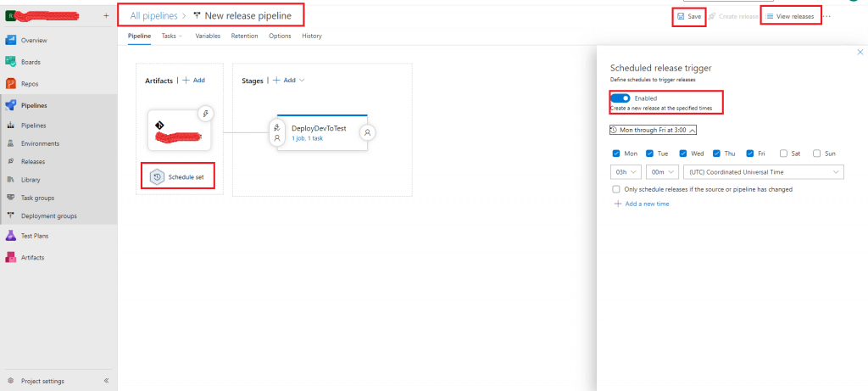
Task: Go to All pipelines breadcrumb
Action: [x=154, y=15]
